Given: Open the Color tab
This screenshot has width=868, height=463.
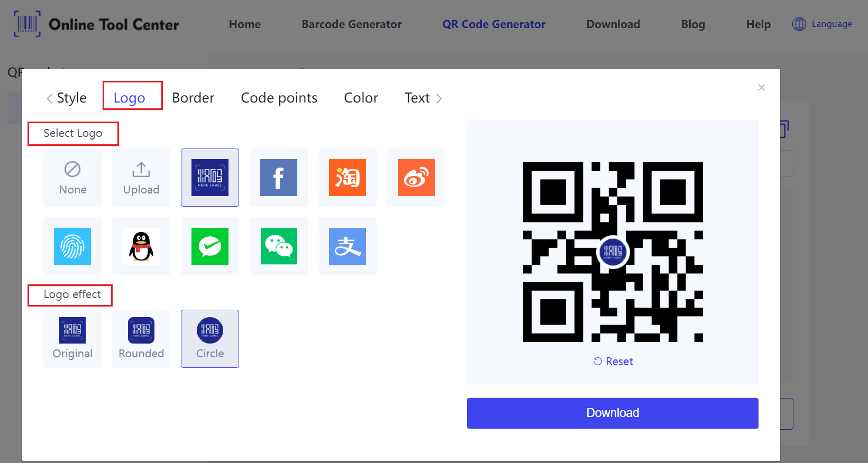Looking at the screenshot, I should click(361, 98).
